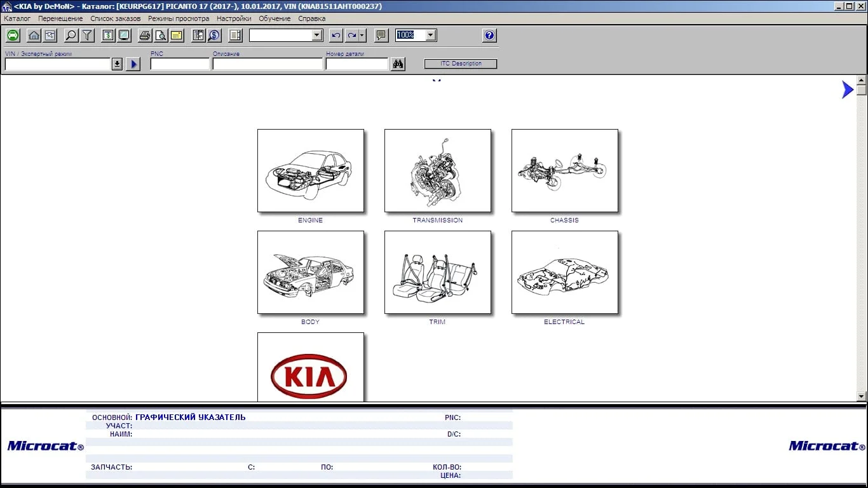Expand the empty toolbar combo box
Image resolution: width=868 pixels, height=488 pixels.
pyautogui.click(x=317, y=36)
